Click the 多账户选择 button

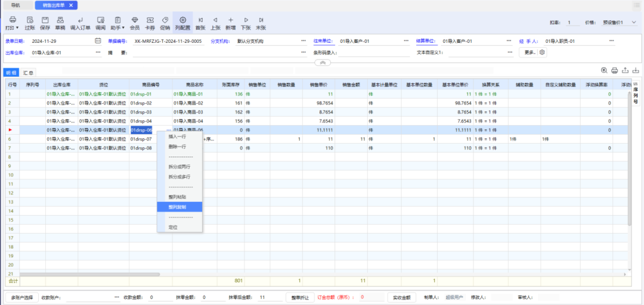(x=22, y=297)
